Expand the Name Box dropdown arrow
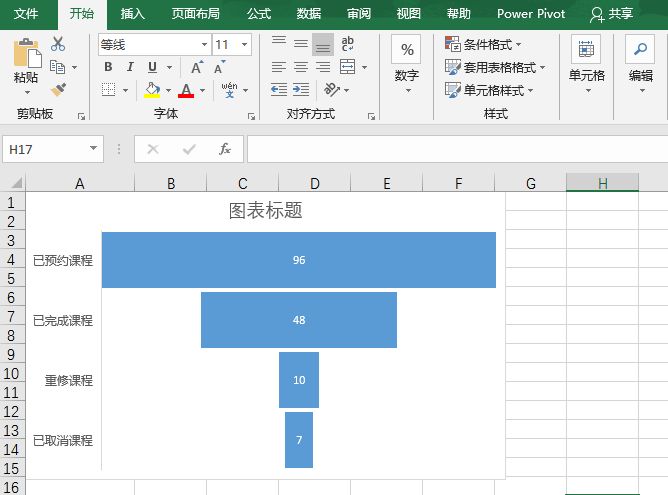 point(94,149)
